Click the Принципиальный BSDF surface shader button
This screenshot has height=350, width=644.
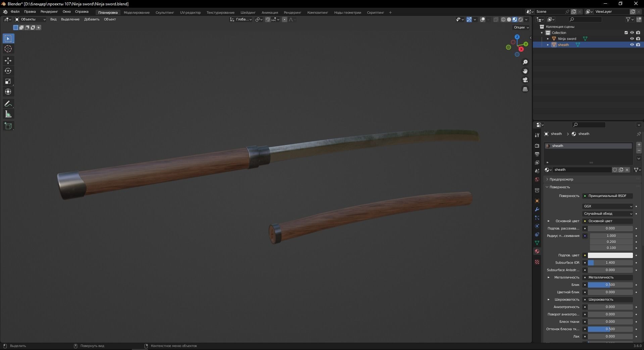[x=607, y=196]
